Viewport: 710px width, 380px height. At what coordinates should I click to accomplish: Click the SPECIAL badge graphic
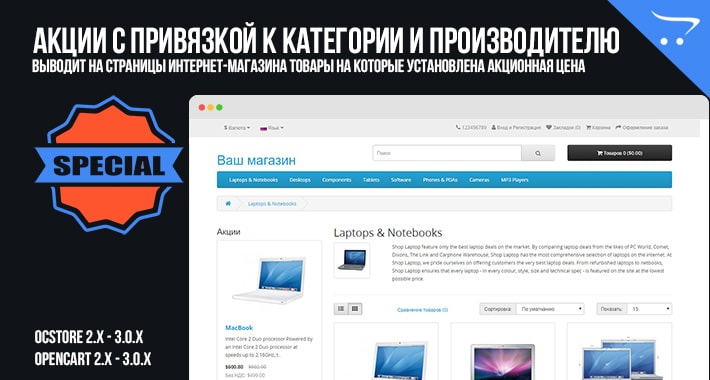pyautogui.click(x=109, y=165)
